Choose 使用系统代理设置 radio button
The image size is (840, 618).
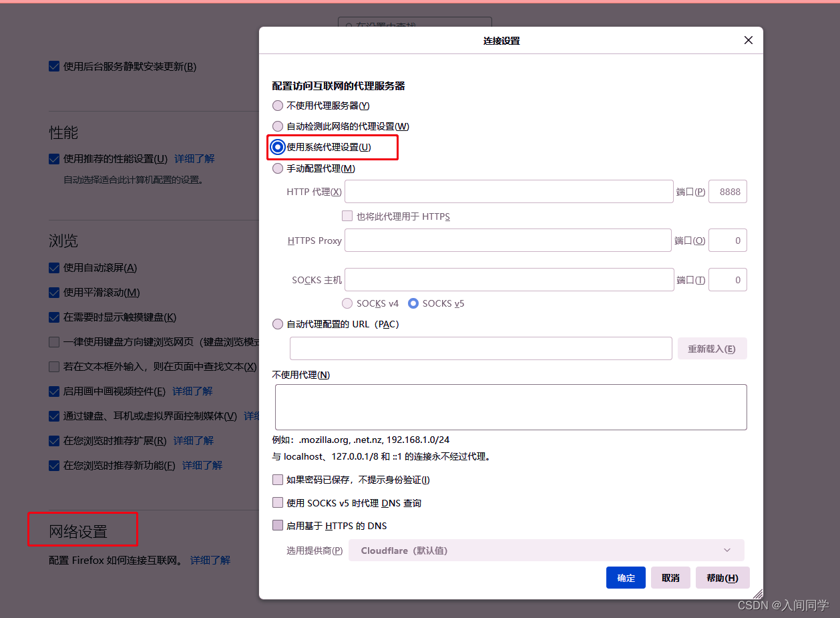pyautogui.click(x=278, y=147)
